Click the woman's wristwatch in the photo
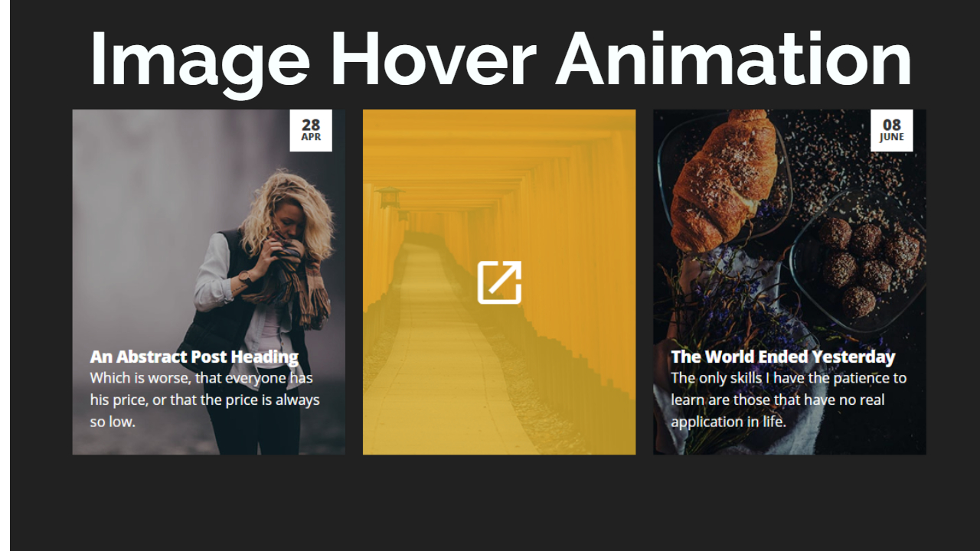Image resolution: width=980 pixels, height=551 pixels. point(245,277)
